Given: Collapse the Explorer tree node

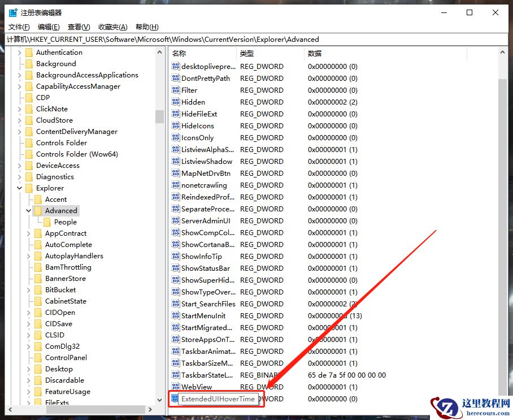Looking at the screenshot, I should (x=20, y=188).
